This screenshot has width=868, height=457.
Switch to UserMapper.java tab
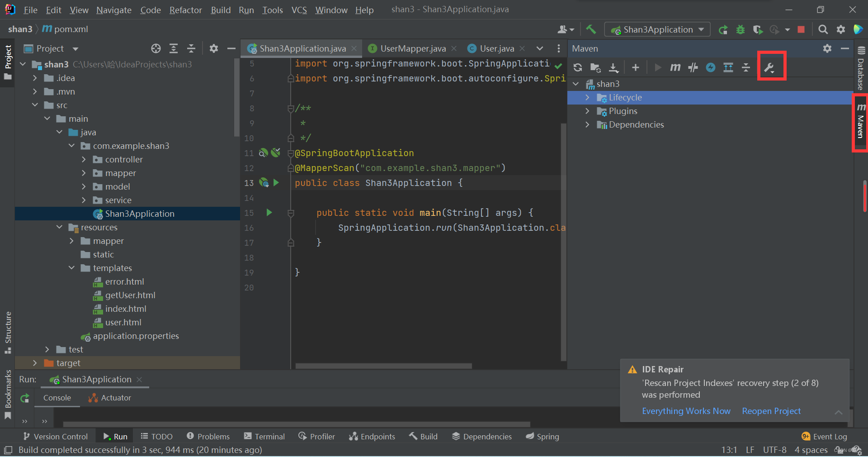point(413,48)
